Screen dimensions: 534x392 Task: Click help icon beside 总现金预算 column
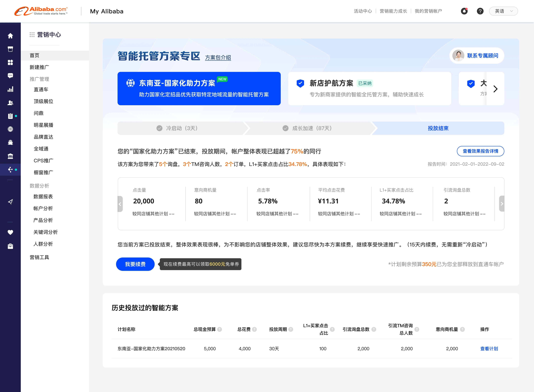click(x=220, y=329)
